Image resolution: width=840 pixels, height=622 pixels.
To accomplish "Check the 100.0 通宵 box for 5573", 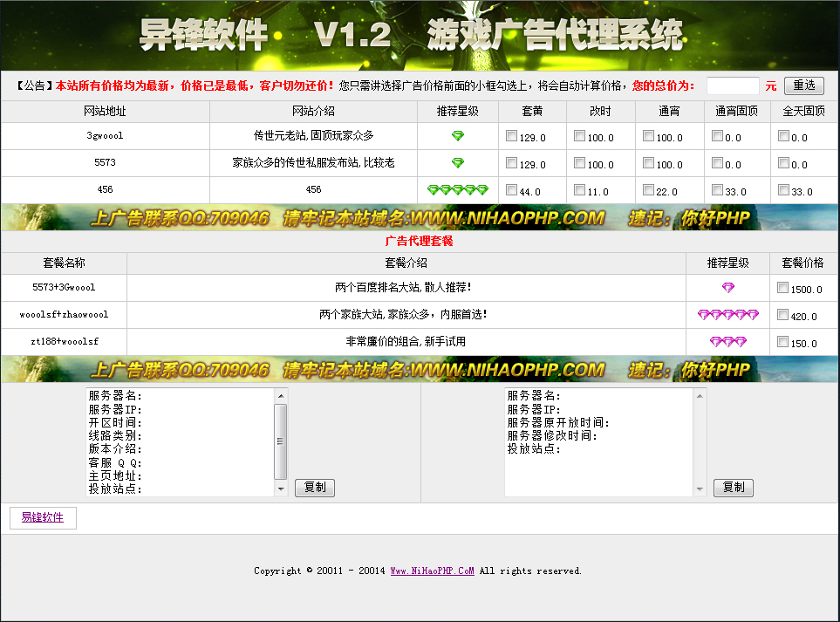I will 648,163.
